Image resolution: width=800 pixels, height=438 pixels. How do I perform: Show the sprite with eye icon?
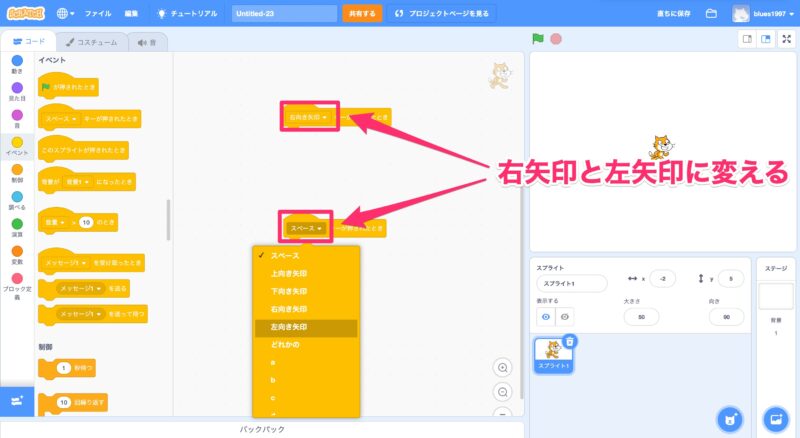click(547, 316)
